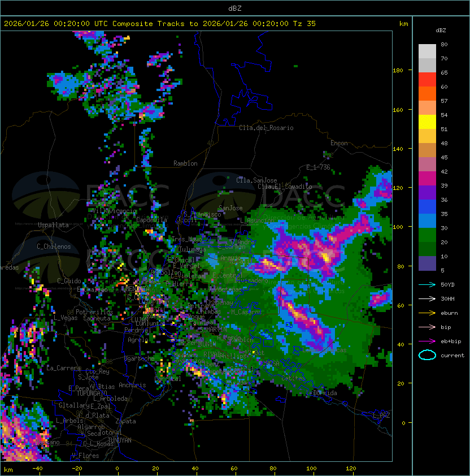This screenshot has width=470, height=476.
Task: Pick the royal blue swatch in the dBZ scale
Action: [427, 206]
